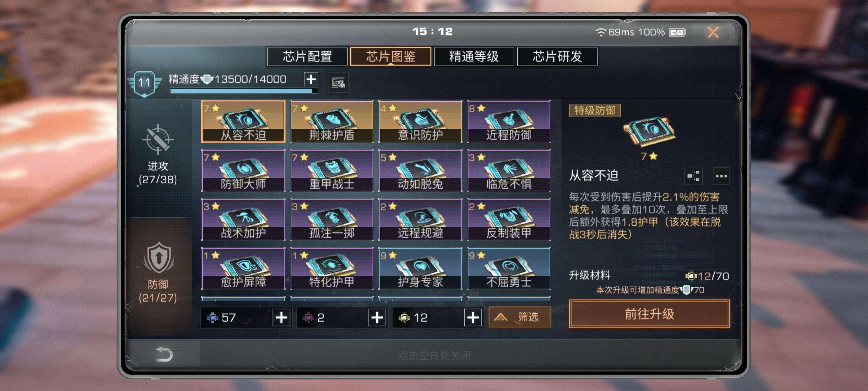868x391 pixels.
Task: Select the 防御 defense shield category
Action: 158,272
